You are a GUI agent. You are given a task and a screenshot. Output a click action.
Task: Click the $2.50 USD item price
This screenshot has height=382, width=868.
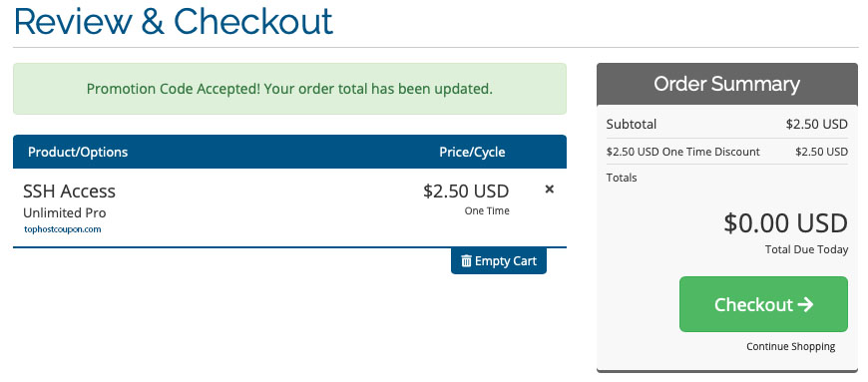(466, 191)
